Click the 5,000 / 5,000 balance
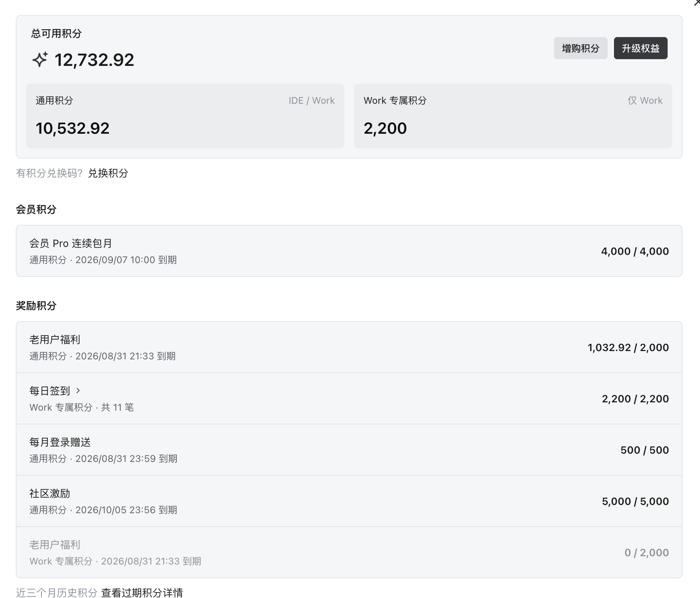The height and width of the screenshot is (598, 700). [x=635, y=501]
